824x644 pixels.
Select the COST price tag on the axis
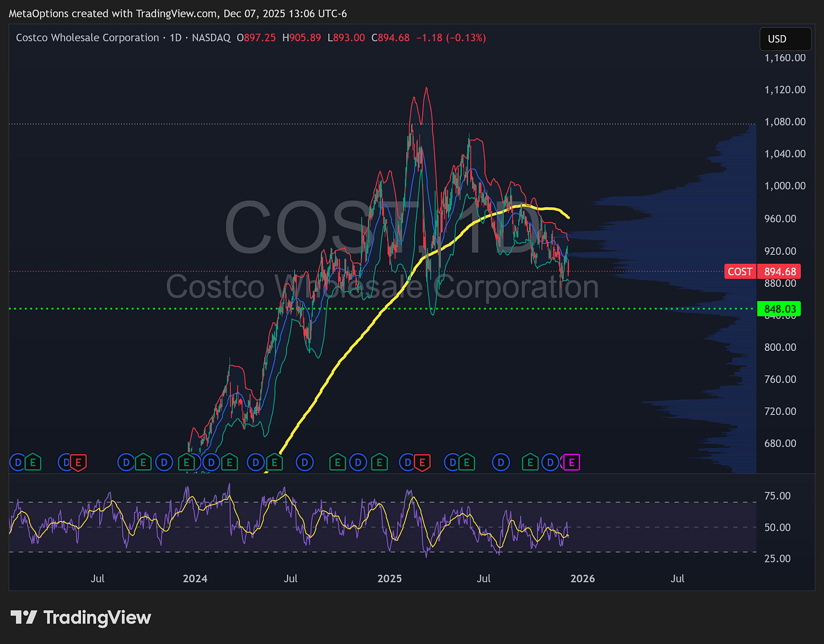click(740, 271)
